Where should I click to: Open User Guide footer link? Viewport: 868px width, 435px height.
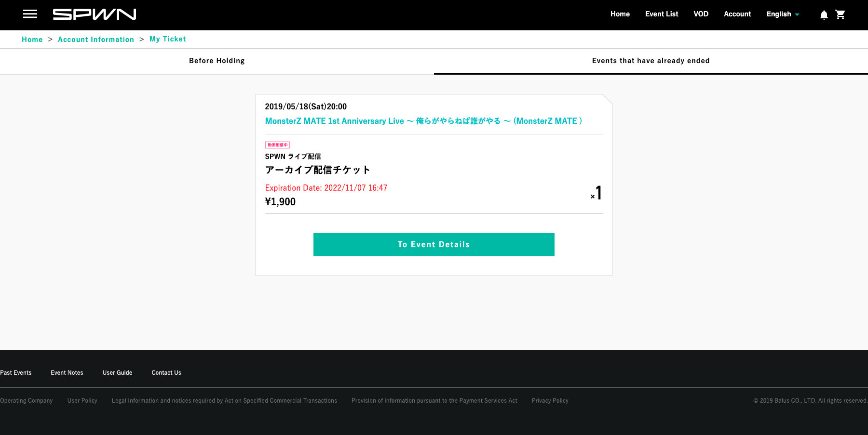click(x=117, y=373)
